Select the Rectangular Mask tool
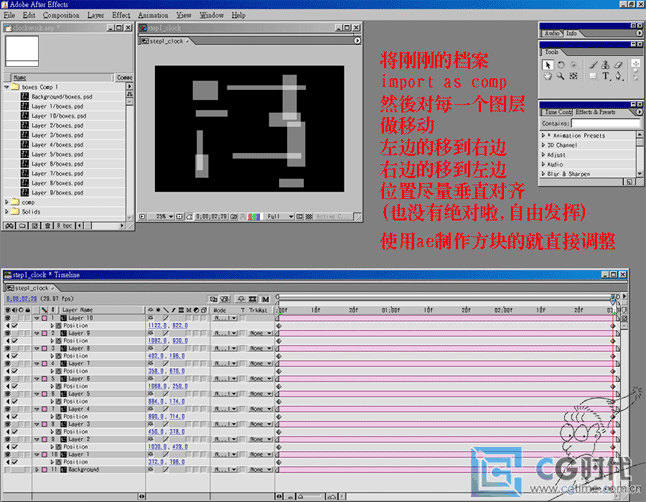 [x=593, y=76]
